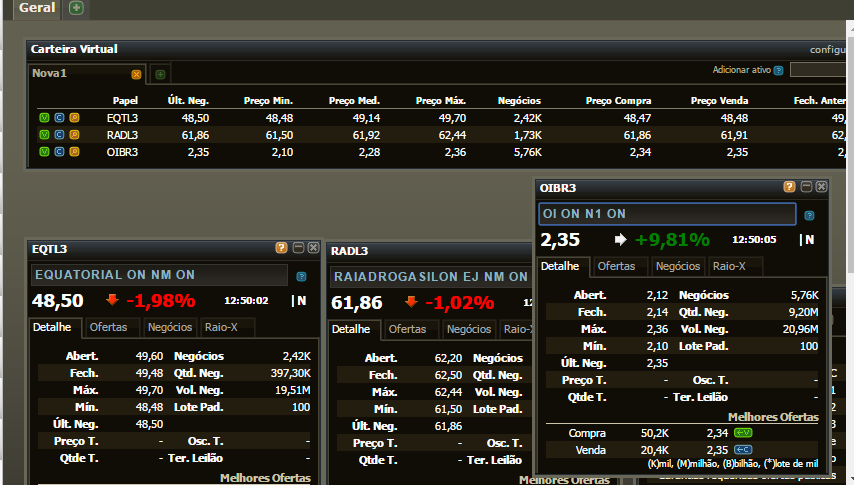Select the Geral workspace tab
The image size is (854, 485).
(x=36, y=8)
